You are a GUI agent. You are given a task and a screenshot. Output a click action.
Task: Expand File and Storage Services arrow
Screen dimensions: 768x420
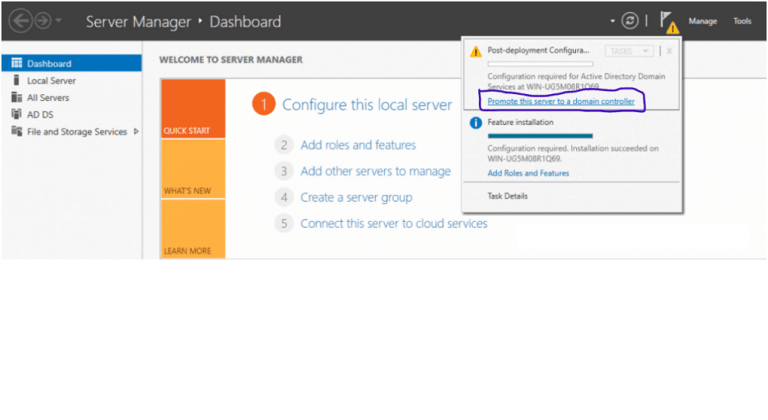tap(136, 131)
